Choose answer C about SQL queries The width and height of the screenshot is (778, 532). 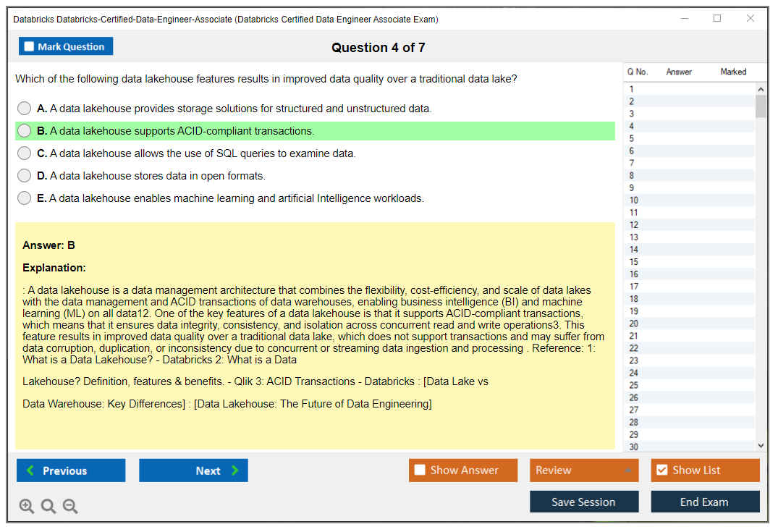pos(24,153)
